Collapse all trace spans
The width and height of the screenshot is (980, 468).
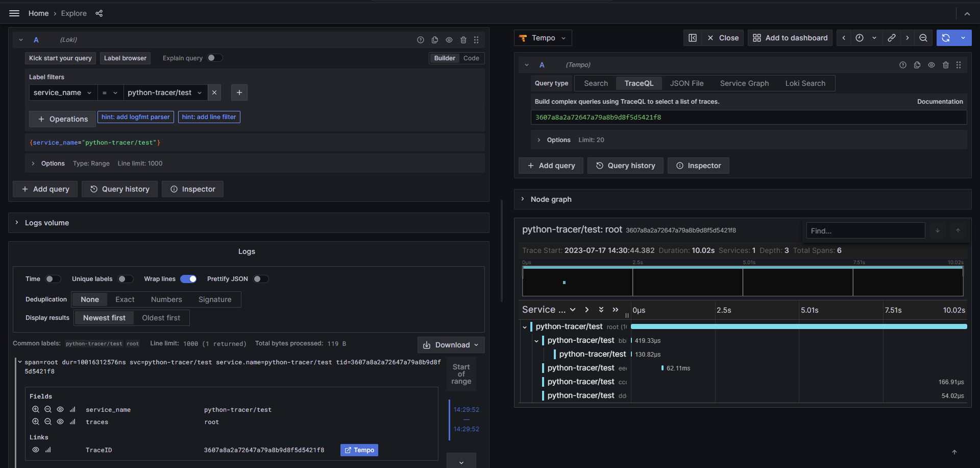click(616, 310)
